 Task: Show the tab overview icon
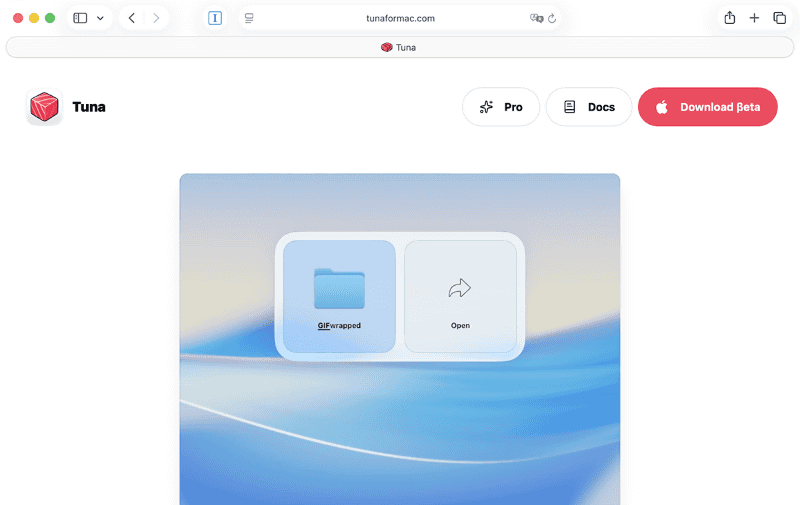[779, 18]
